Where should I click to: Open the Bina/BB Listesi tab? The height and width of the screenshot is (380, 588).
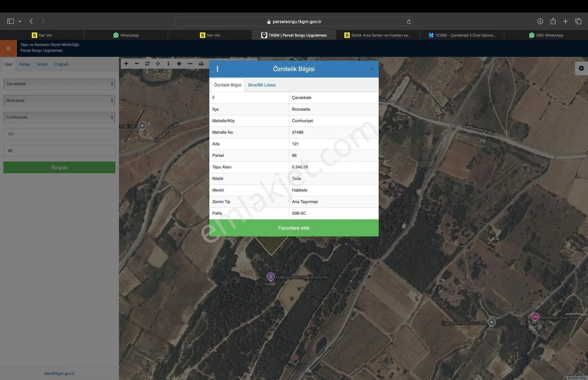[x=262, y=85]
